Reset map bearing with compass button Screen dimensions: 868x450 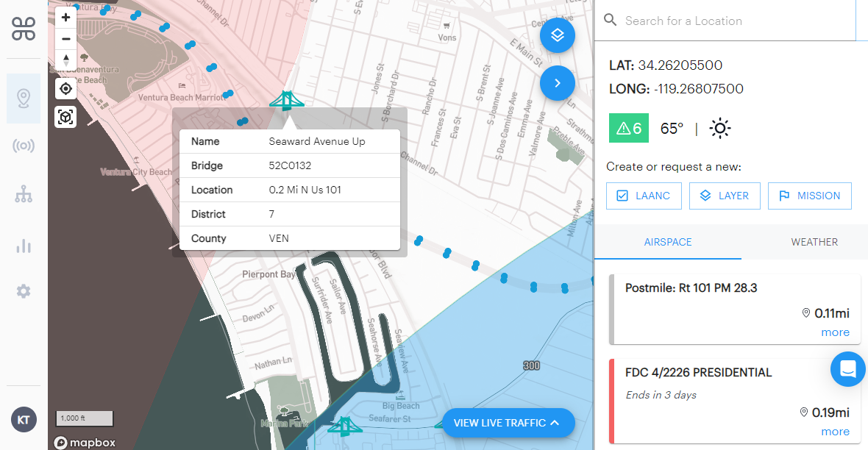(66, 60)
